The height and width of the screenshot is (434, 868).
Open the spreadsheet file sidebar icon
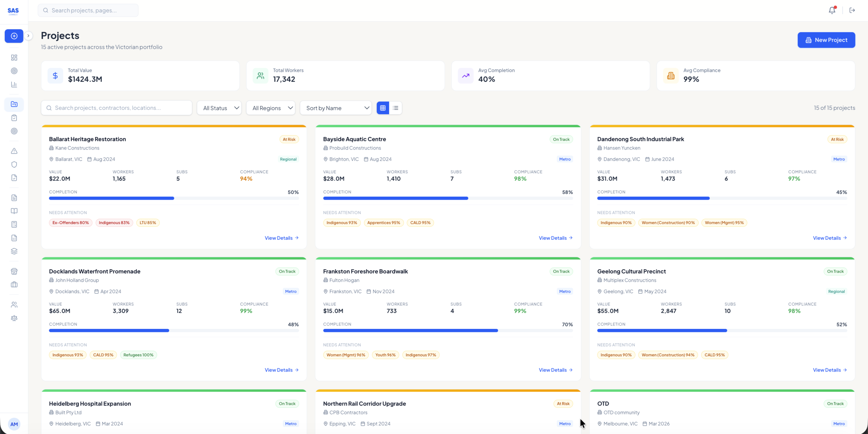tap(14, 238)
